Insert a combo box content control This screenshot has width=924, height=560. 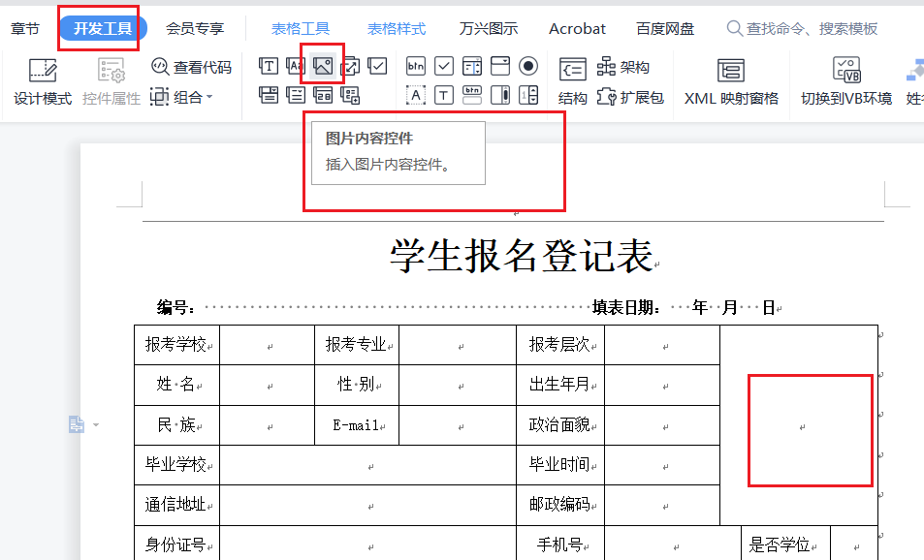[x=269, y=95]
